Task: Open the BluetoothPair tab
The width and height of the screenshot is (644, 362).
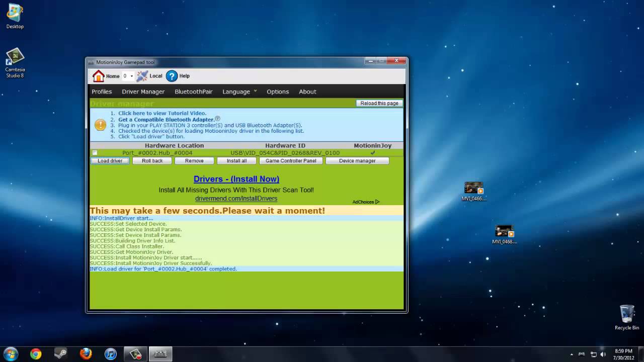Action: tap(194, 92)
